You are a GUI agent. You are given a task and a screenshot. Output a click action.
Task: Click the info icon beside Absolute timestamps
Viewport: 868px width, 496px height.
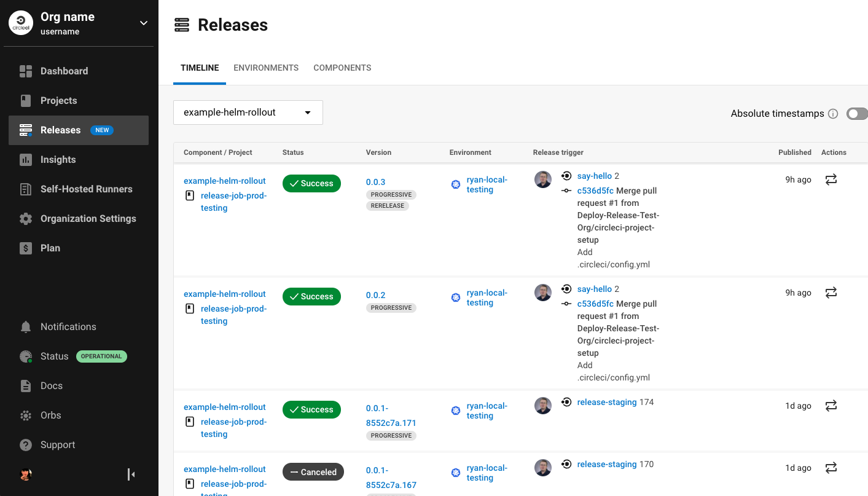(833, 113)
